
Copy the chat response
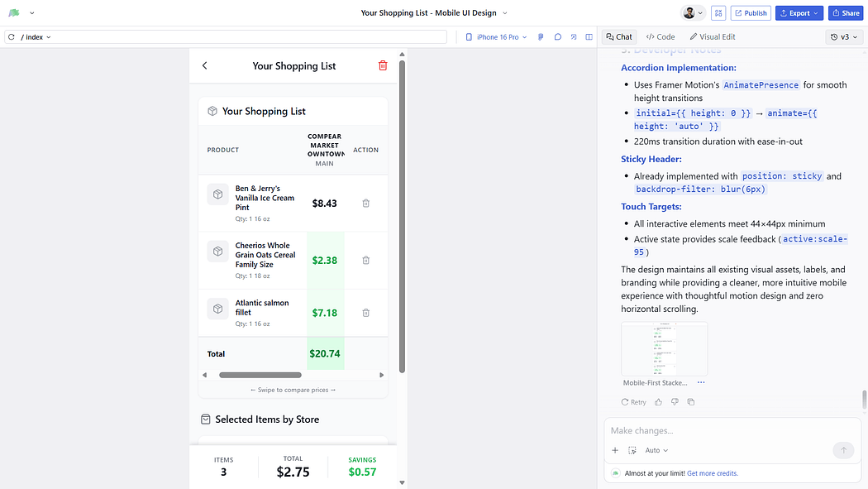(691, 402)
